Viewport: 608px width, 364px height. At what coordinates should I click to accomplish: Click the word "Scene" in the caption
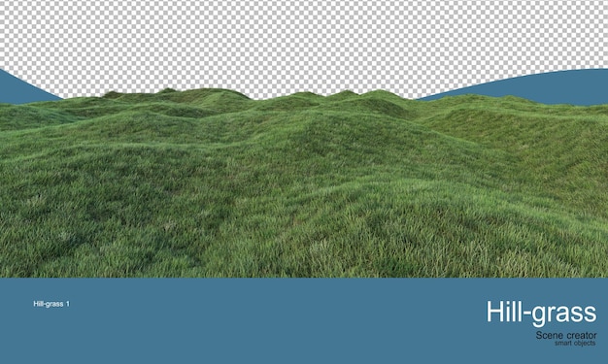(x=549, y=335)
